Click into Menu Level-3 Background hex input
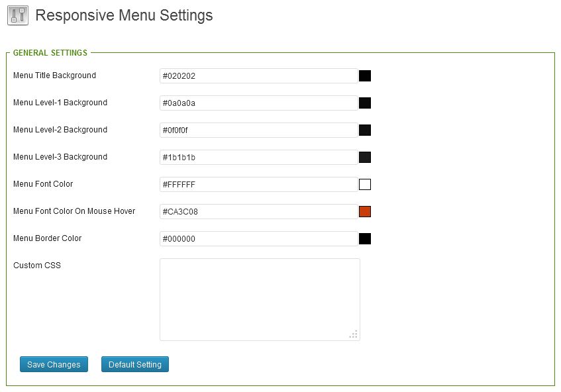 pyautogui.click(x=258, y=158)
